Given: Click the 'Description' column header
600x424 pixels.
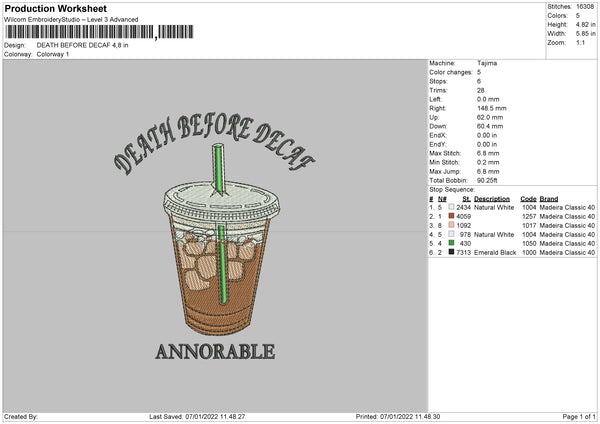Looking at the screenshot, I should tap(492, 199).
